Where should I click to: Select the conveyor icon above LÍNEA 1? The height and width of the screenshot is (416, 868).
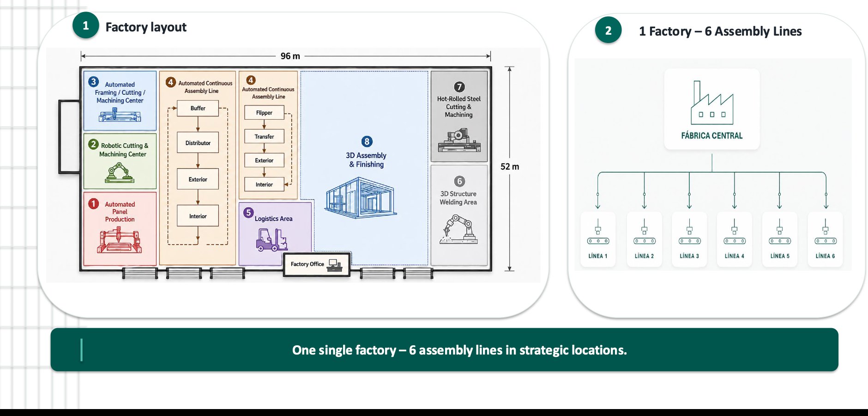(x=598, y=232)
